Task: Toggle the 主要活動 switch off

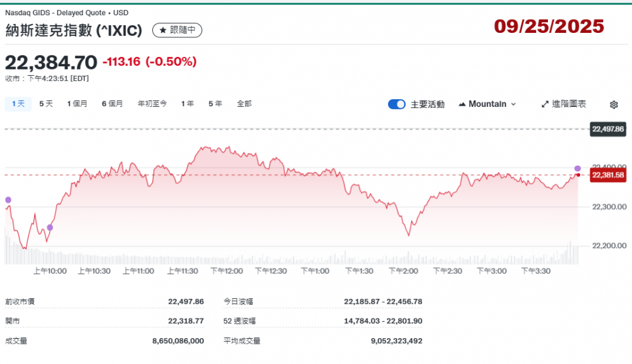Action: (x=396, y=104)
